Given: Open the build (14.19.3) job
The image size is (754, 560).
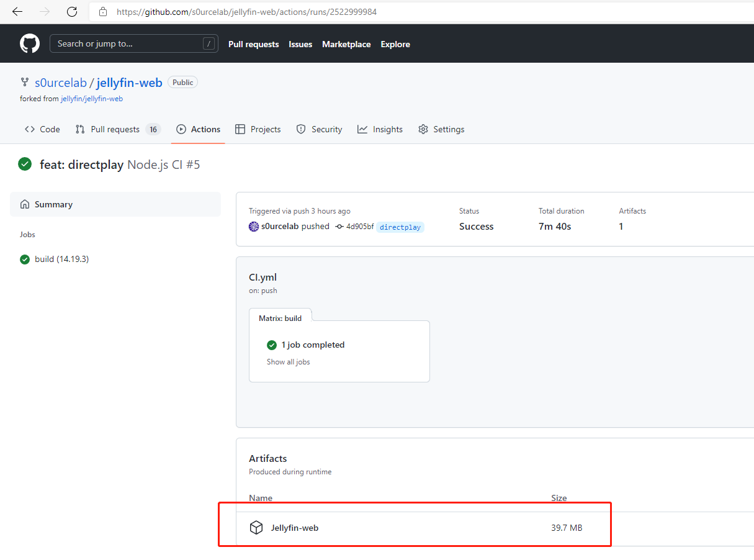Looking at the screenshot, I should click(61, 259).
